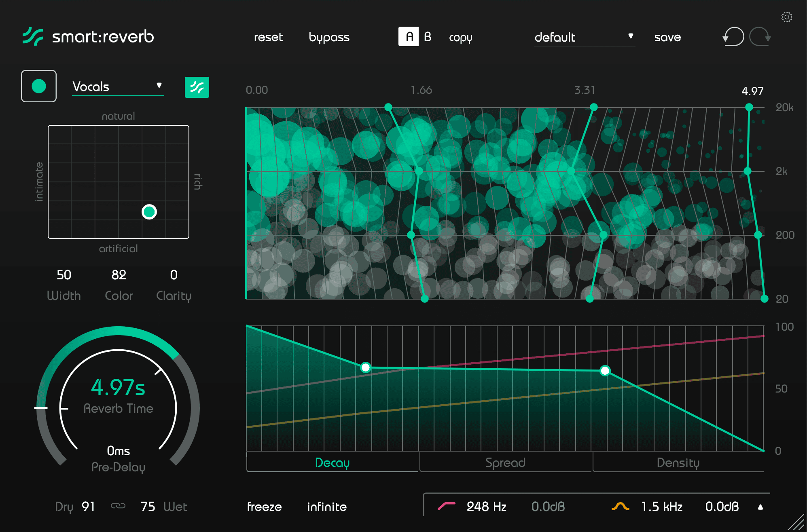Click the pink low-shelf filter icon
The width and height of the screenshot is (807, 532).
[447, 506]
